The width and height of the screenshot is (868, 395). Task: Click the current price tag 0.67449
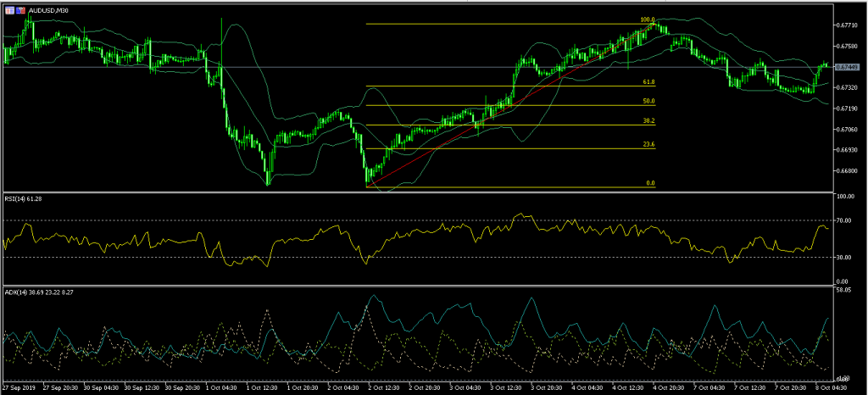[846, 67]
